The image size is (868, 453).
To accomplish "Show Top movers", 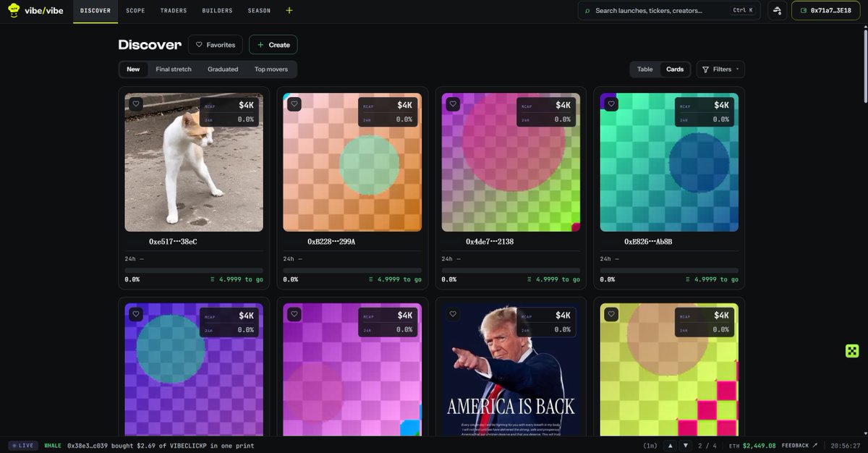I will point(271,69).
